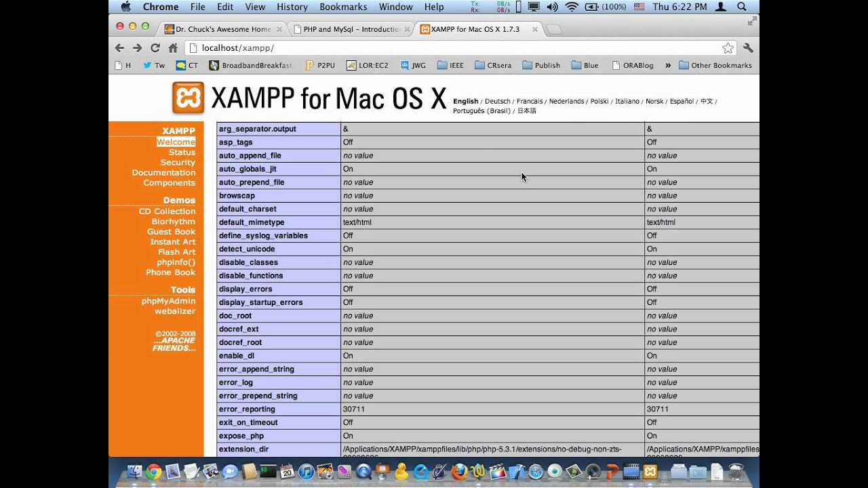
Task: Open the CD Collection demo
Action: click(x=167, y=211)
